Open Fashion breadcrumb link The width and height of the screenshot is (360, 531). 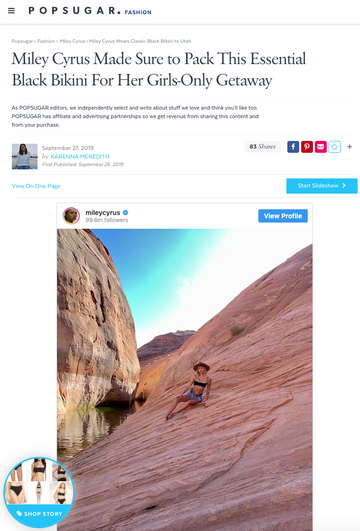pos(46,41)
